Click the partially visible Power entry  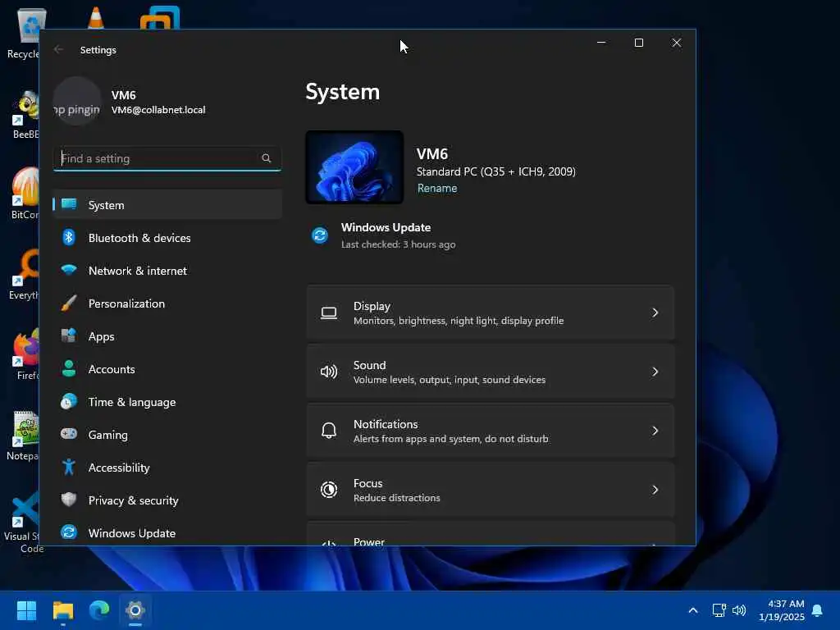[491, 535]
